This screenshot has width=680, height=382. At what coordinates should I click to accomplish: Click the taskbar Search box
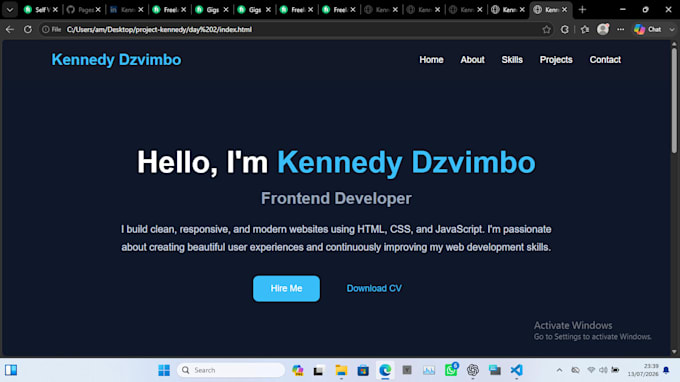(x=231, y=370)
